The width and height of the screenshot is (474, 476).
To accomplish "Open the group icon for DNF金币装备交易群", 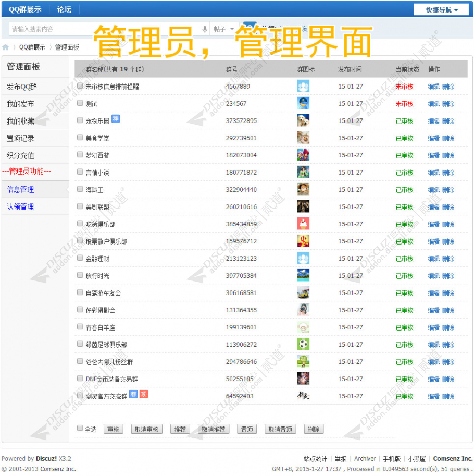I will point(303,379).
